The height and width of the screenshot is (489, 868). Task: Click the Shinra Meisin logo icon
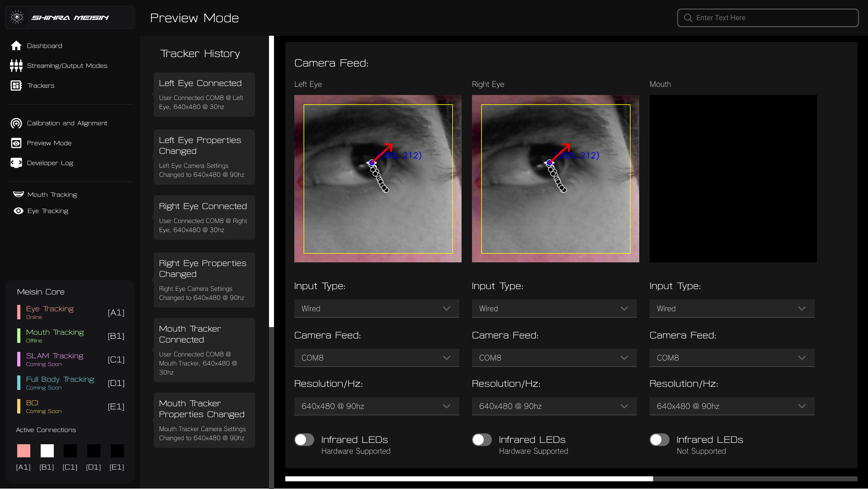pos(17,18)
